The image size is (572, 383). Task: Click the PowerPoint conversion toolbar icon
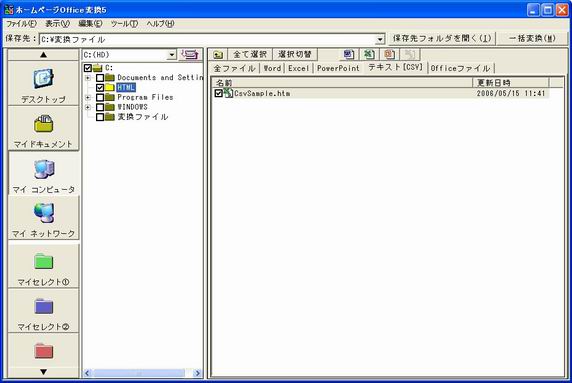[389, 55]
